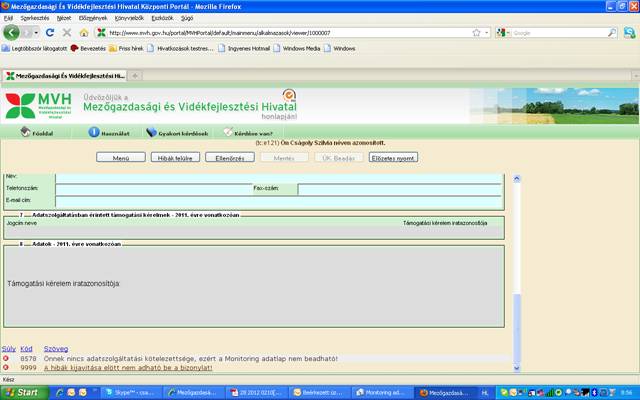Open the Bevezetés bookmark

pos(88,48)
